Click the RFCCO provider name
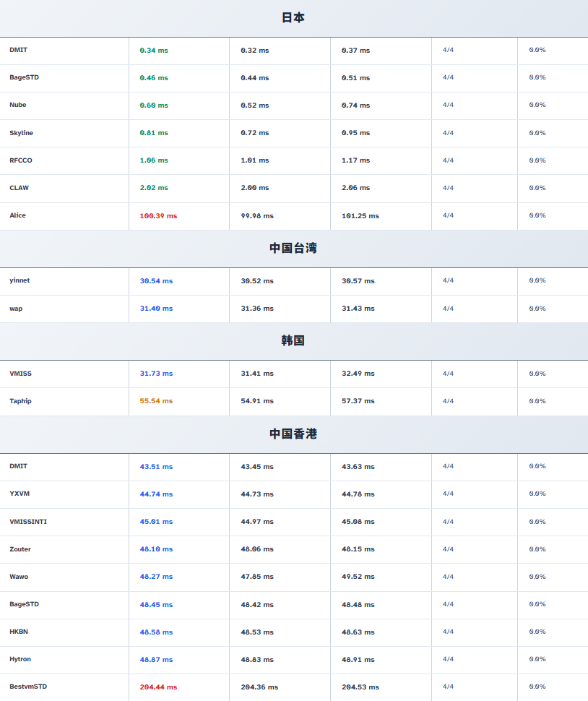 21,160
